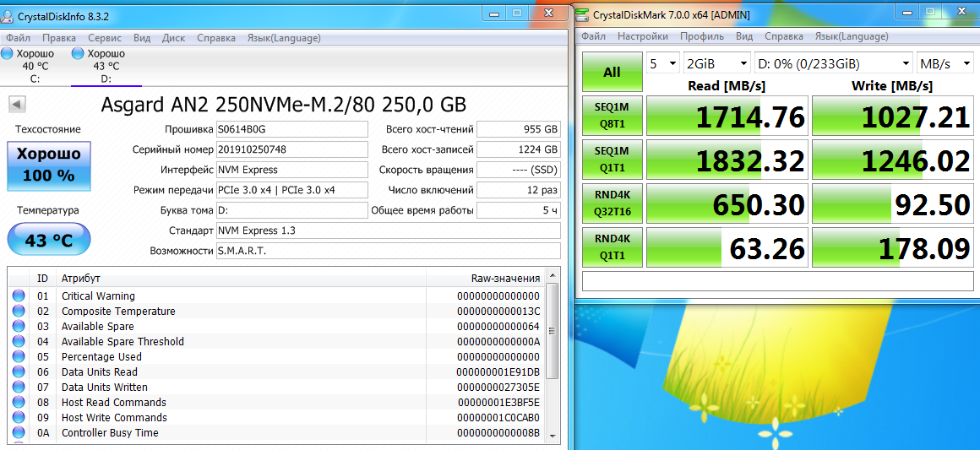This screenshot has height=450, width=980.
Task: Click the Хорошо 100 % health status button
Action: pyautogui.click(x=49, y=165)
